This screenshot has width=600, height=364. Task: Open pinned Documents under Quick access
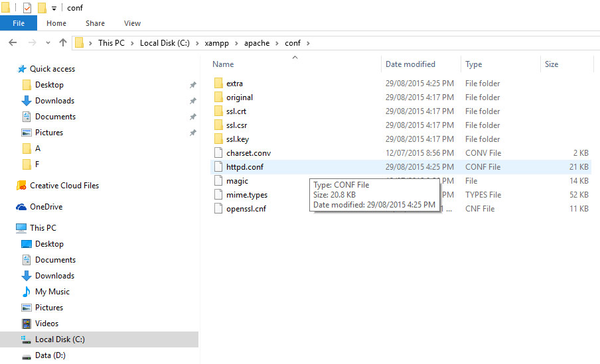coord(56,117)
